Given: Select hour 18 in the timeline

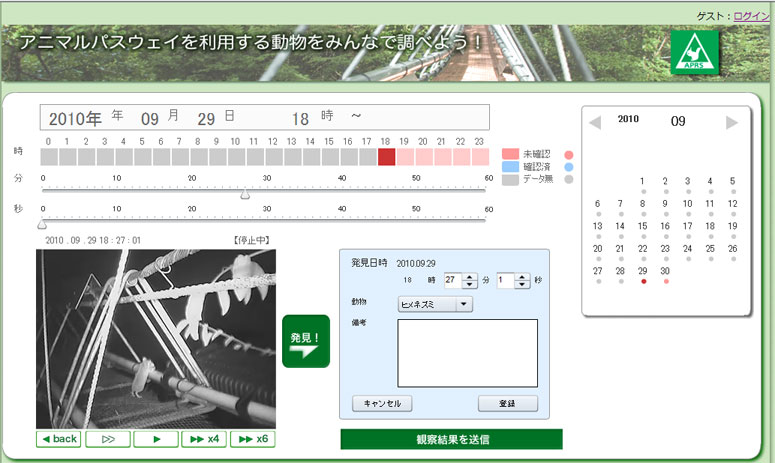Looking at the screenshot, I should coord(386,157).
